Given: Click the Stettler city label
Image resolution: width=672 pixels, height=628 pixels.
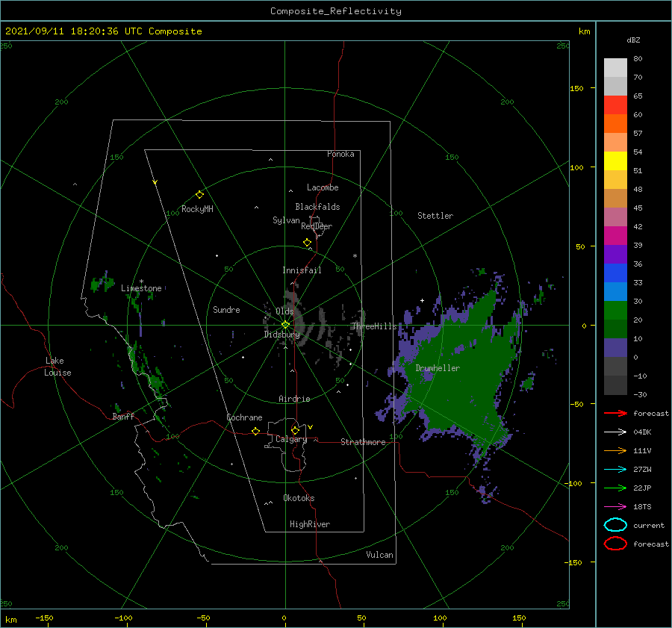Looking at the screenshot, I should pyautogui.click(x=435, y=216).
